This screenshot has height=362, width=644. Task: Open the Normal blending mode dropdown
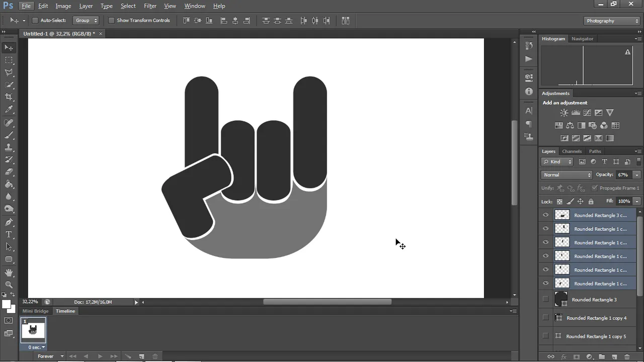tap(567, 175)
